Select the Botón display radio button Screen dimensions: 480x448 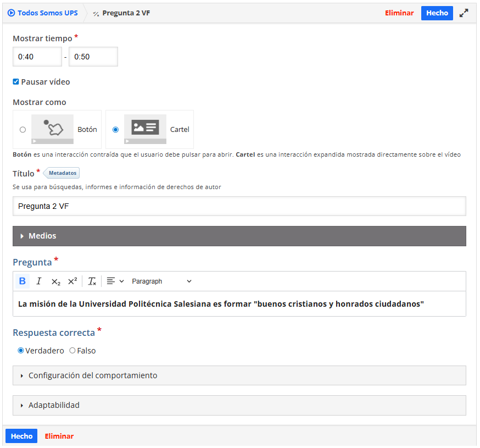tap(23, 130)
